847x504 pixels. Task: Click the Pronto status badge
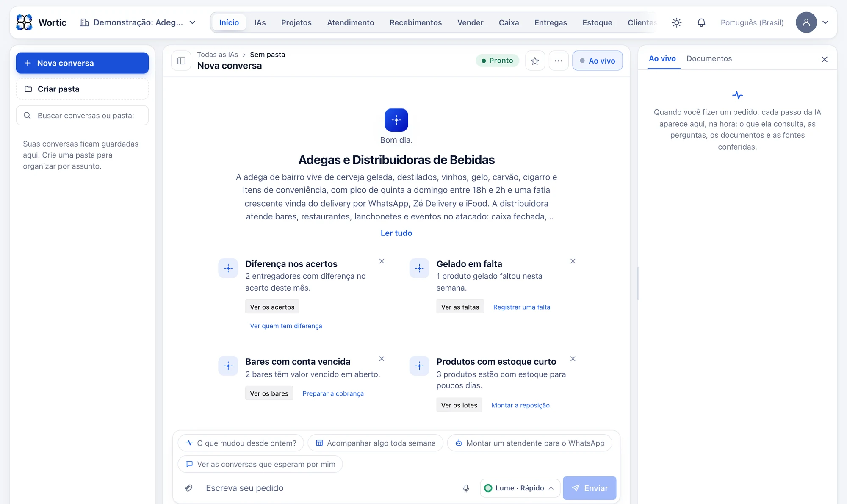click(x=497, y=61)
